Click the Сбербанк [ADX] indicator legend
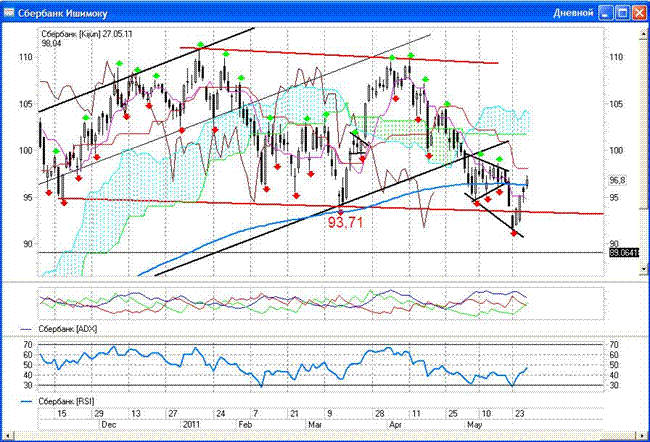The width and height of the screenshot is (650, 442). [x=68, y=329]
